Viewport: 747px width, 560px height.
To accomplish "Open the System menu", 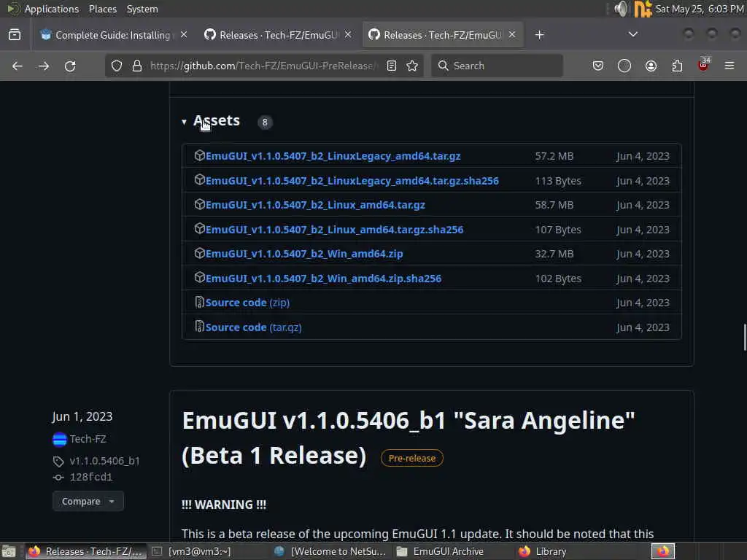I will [x=142, y=9].
